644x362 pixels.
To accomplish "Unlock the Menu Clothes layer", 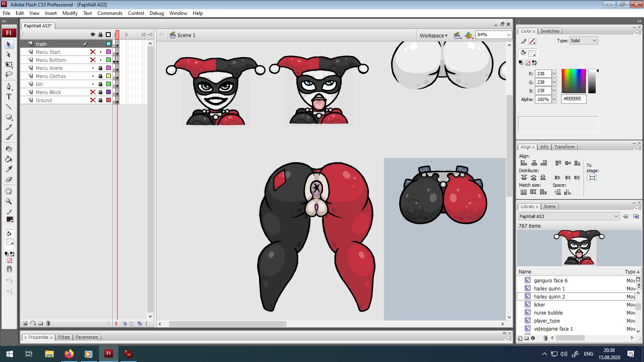I will 101,76.
